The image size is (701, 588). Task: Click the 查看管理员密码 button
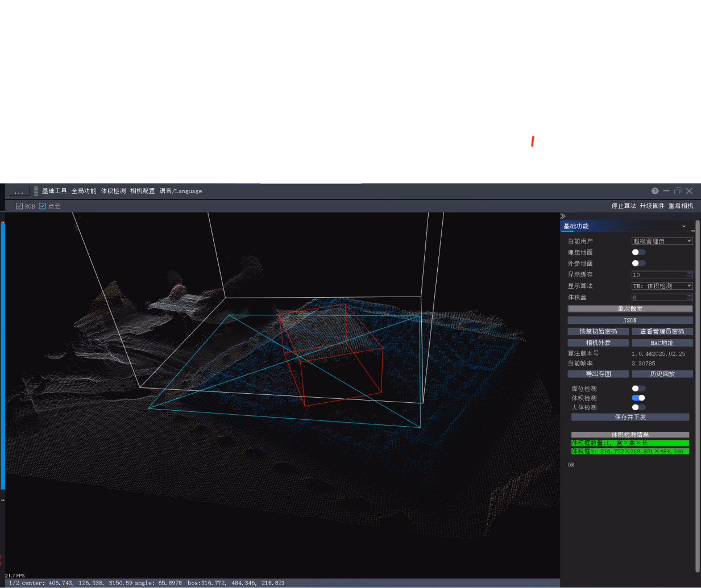click(x=662, y=331)
